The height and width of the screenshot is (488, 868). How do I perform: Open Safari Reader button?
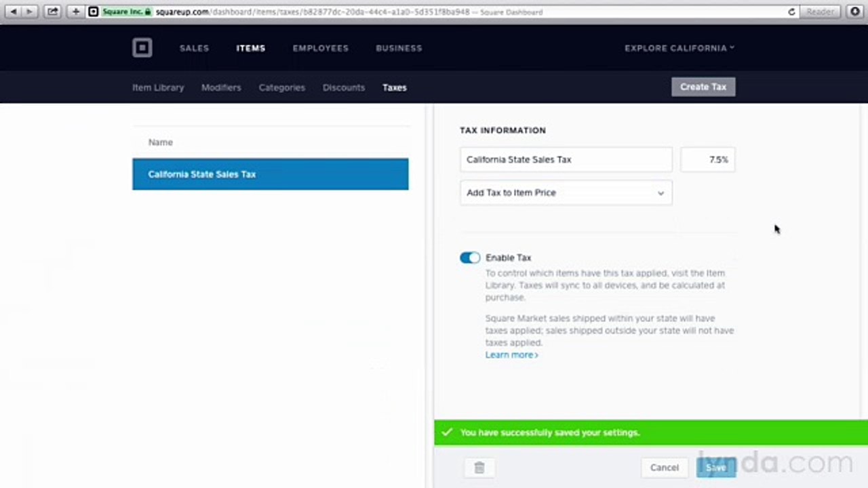(x=820, y=12)
